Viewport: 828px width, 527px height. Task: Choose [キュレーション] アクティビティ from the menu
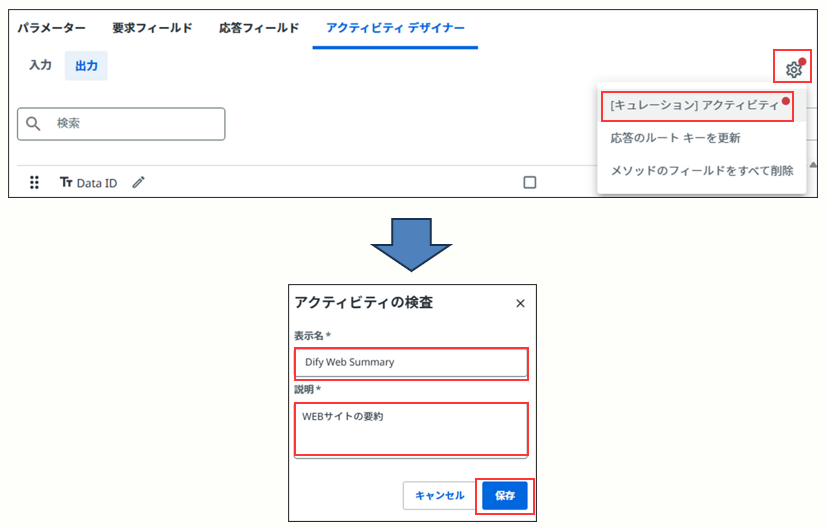tap(695, 105)
